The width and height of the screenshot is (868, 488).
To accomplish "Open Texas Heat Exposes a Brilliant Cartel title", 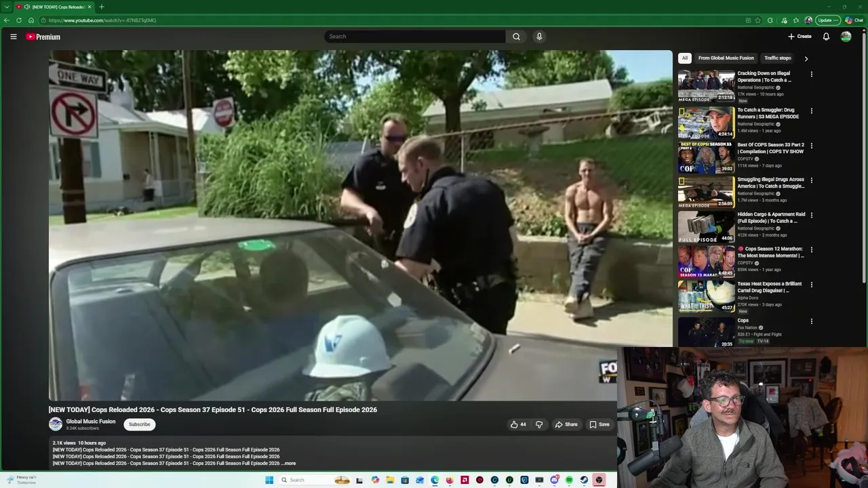I will [x=770, y=287].
